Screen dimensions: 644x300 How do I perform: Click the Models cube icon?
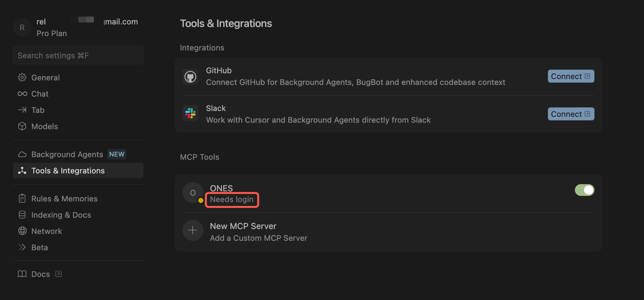(22, 126)
